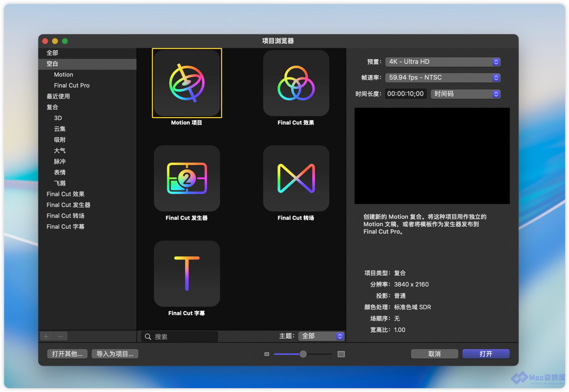Pick the Final Cut 转场 icon
This screenshot has width=569, height=392.
pos(296,178)
